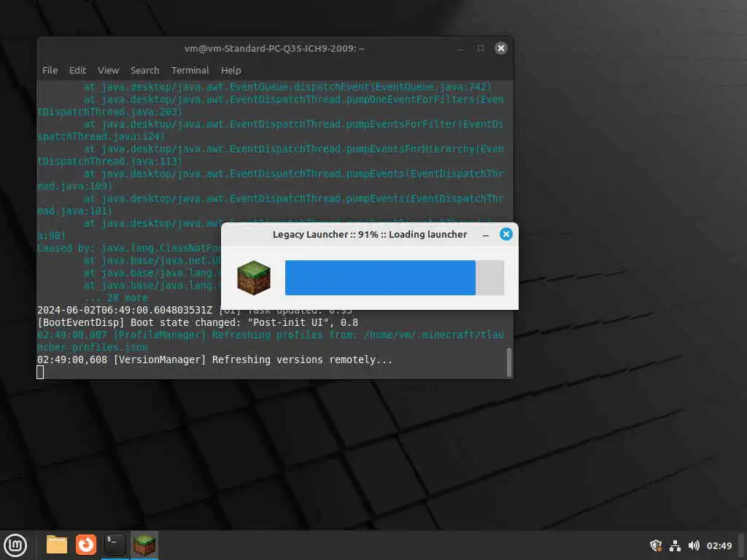Click the 'Boot state changed' terminal line
Screen dimensions: 747x560
coord(198,322)
